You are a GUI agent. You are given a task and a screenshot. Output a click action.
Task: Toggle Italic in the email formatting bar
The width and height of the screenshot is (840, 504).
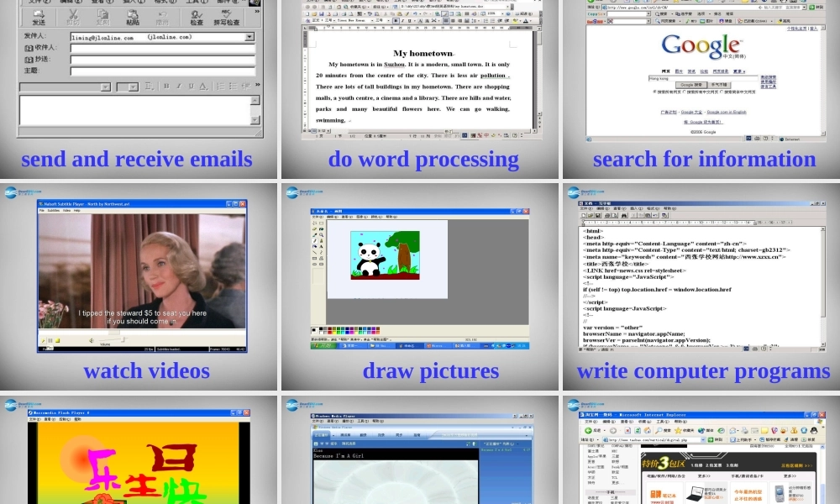[178, 86]
